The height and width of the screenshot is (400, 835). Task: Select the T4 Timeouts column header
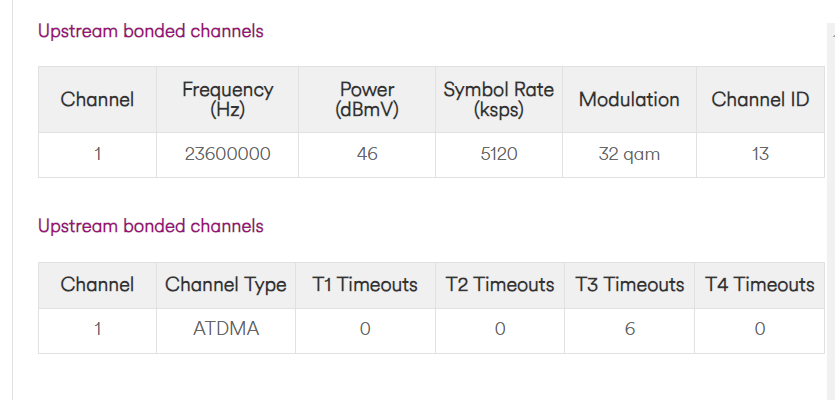point(760,285)
